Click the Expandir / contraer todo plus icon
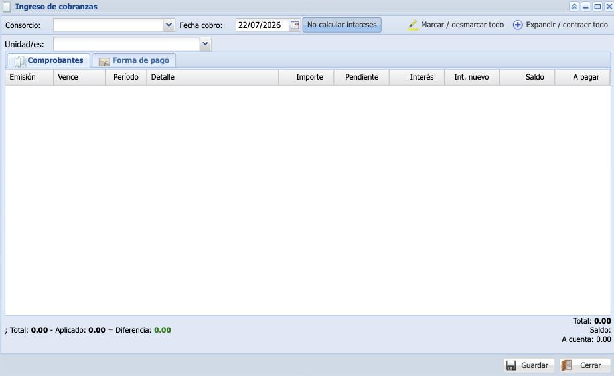 pos(517,25)
